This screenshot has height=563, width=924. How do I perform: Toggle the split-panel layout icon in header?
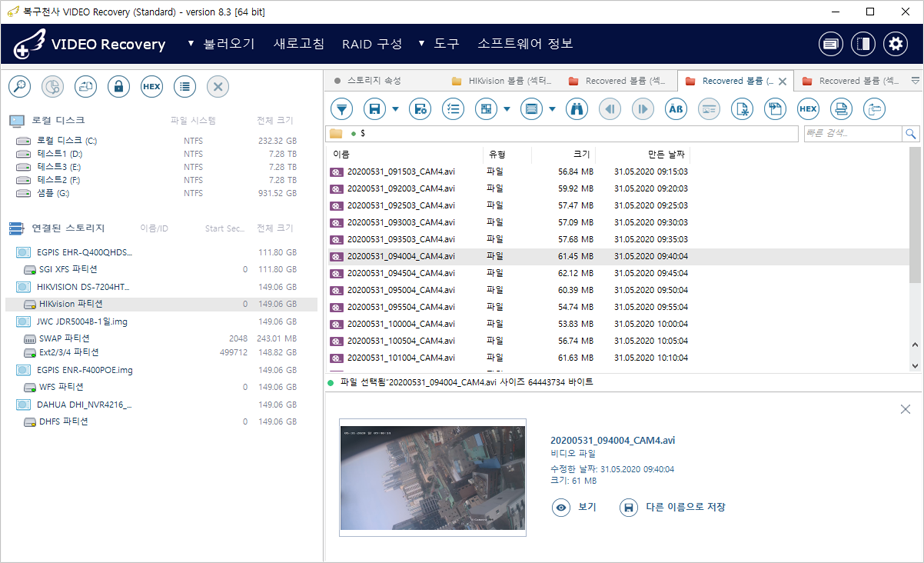click(x=863, y=44)
